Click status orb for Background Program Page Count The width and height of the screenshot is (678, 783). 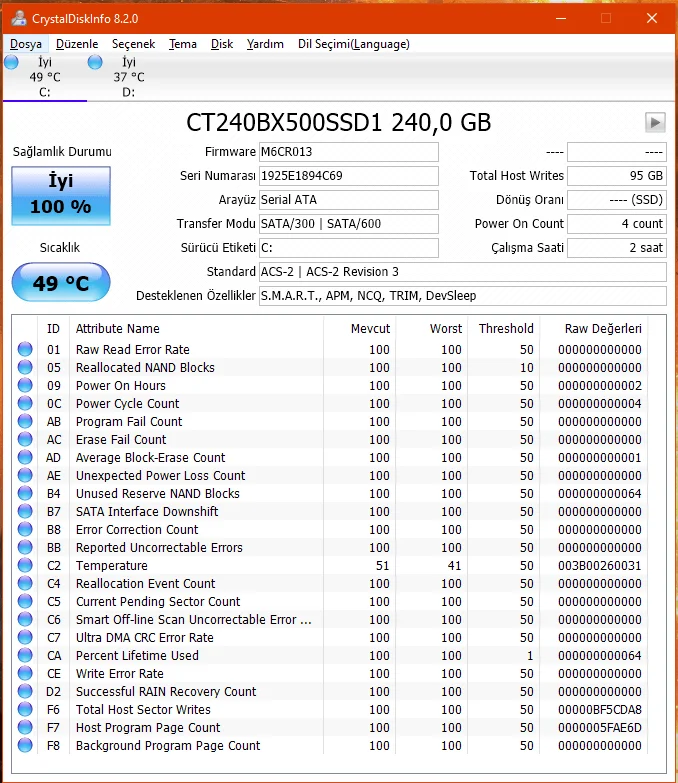tap(25, 745)
